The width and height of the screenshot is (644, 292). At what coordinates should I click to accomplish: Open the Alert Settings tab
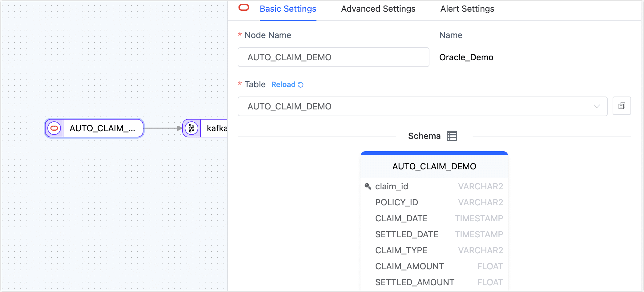(x=467, y=9)
